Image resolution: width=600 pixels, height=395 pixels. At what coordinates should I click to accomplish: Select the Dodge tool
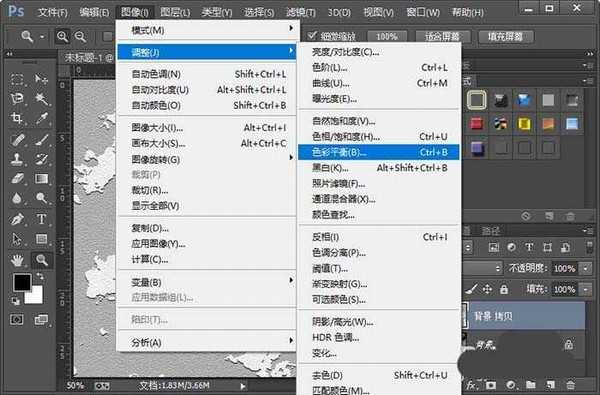(41, 198)
